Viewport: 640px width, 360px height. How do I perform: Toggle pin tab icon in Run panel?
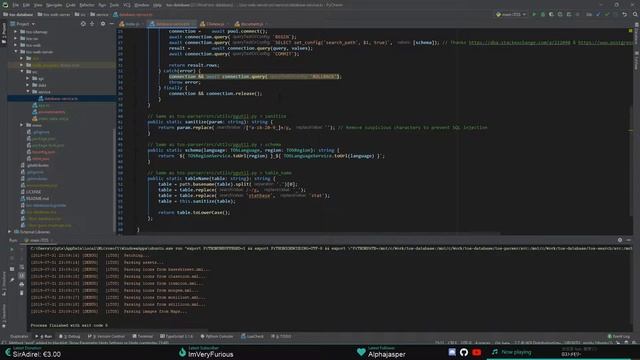pyautogui.click(x=12, y=280)
